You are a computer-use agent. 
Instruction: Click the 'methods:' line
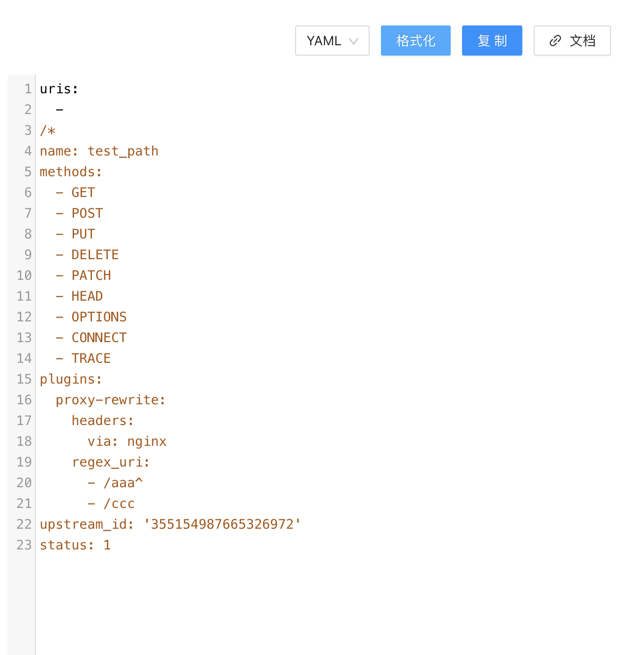tap(71, 172)
